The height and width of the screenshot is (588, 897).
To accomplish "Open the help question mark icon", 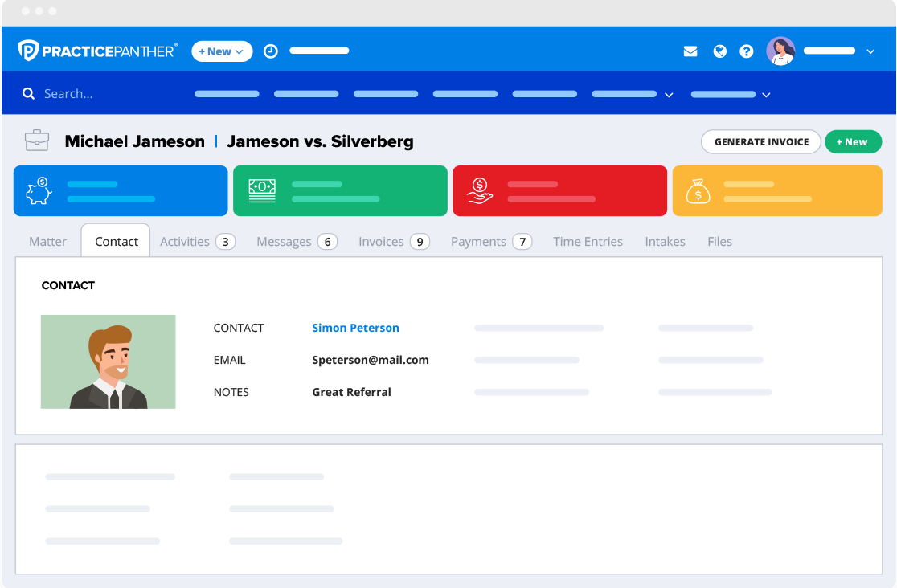I will click(x=747, y=51).
